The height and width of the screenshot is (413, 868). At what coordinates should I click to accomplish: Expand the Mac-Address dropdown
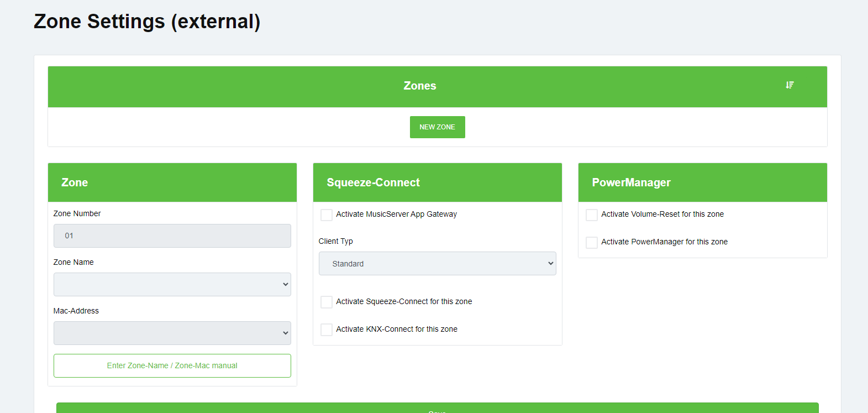coord(172,333)
